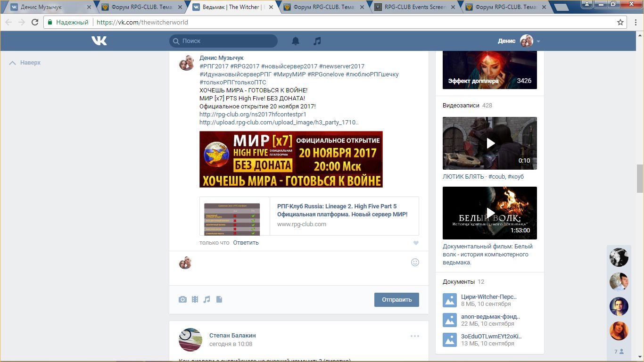Reload the page in Chrome
644x362 pixels.
click(x=34, y=22)
